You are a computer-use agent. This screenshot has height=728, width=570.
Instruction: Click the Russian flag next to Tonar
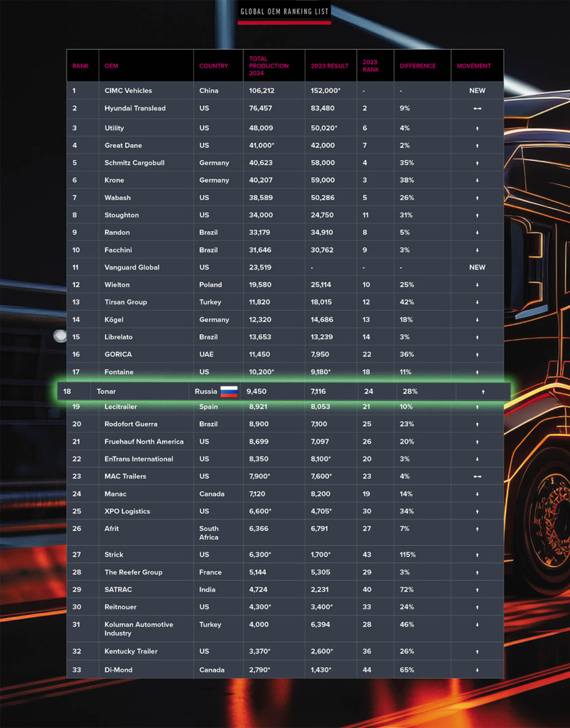coord(229,392)
